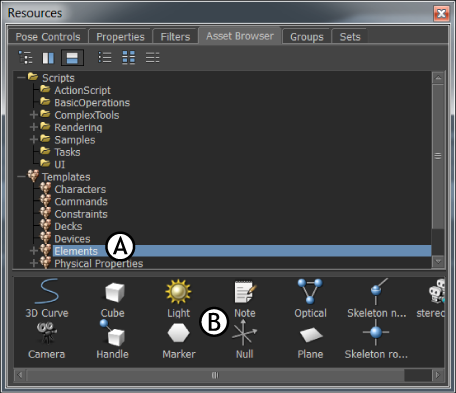Expand the Samples folder
This screenshot has width=456, height=393.
pyautogui.click(x=34, y=139)
